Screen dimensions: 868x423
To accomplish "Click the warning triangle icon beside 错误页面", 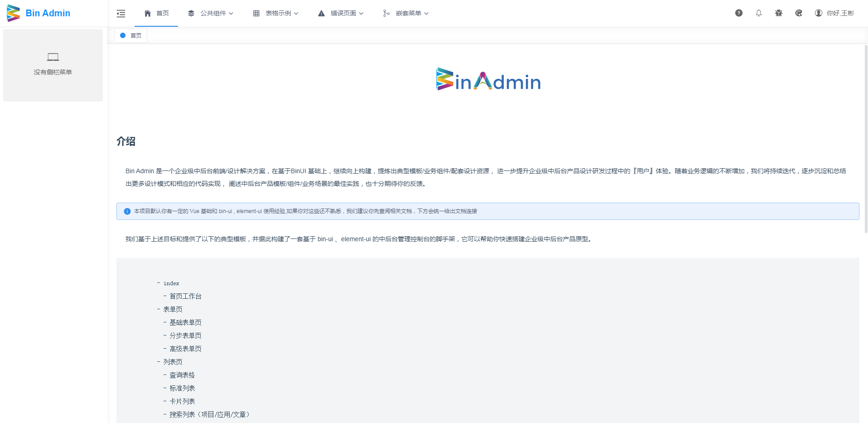I will click(321, 13).
